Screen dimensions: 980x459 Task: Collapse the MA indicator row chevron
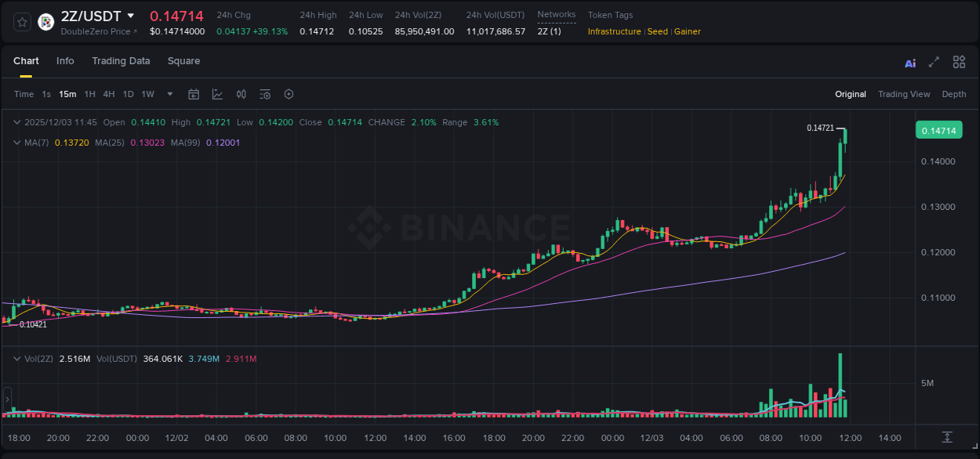16,143
